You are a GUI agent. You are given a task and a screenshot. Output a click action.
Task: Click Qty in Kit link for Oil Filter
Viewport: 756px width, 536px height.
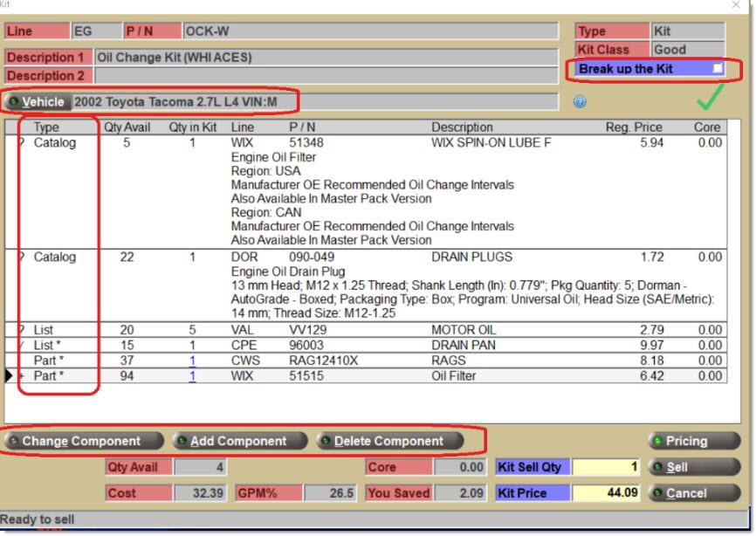[192, 376]
